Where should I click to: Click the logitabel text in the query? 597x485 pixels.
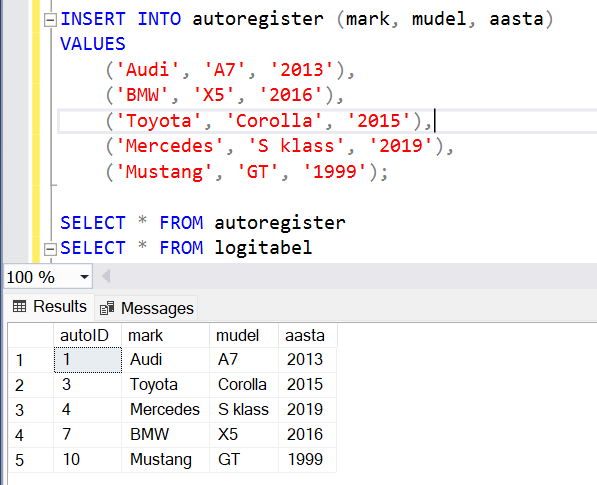click(263, 248)
